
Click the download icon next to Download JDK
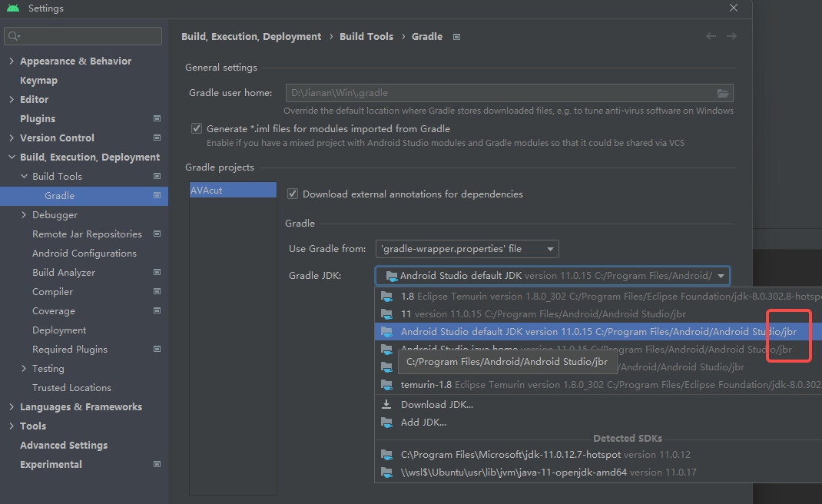coord(386,404)
